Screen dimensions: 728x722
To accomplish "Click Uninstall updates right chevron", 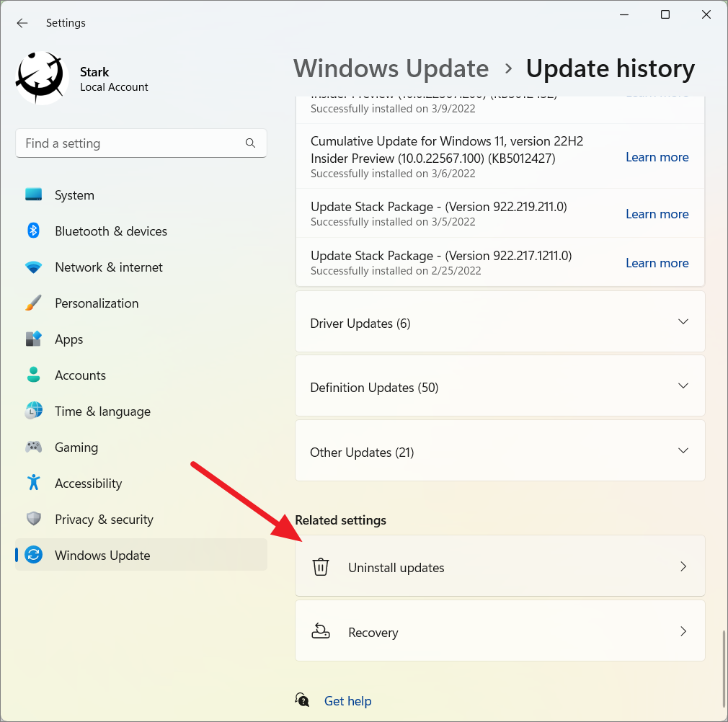I will click(683, 566).
